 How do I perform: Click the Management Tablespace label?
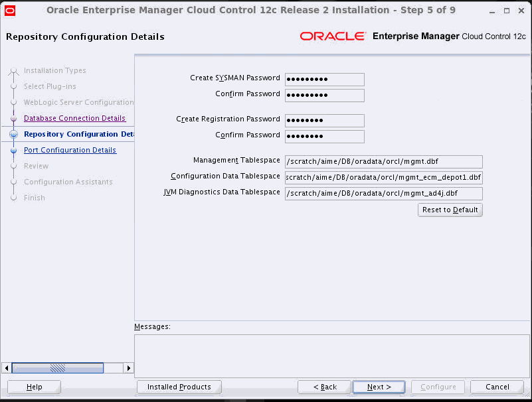tap(237, 160)
